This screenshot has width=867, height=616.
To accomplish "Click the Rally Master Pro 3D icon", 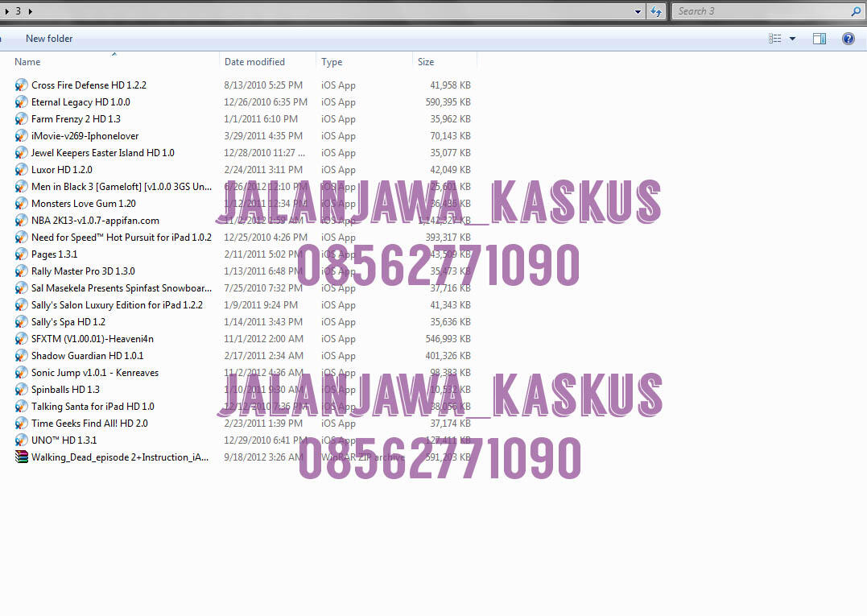I will (21, 271).
